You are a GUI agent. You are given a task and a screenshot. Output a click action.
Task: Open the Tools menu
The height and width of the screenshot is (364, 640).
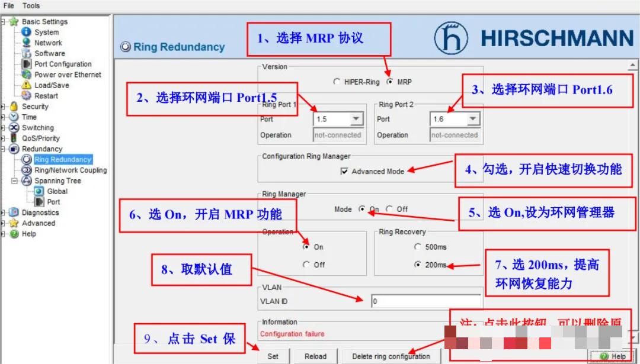pyautogui.click(x=31, y=6)
